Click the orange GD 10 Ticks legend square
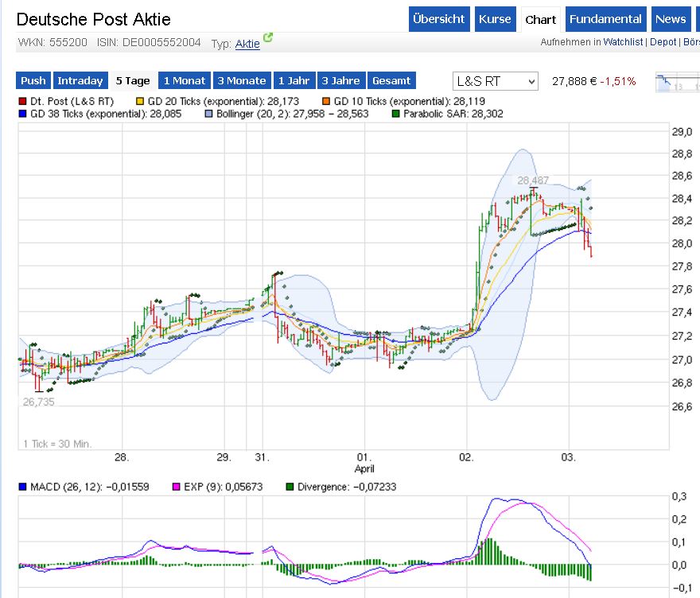700x598 pixels. tap(326, 102)
